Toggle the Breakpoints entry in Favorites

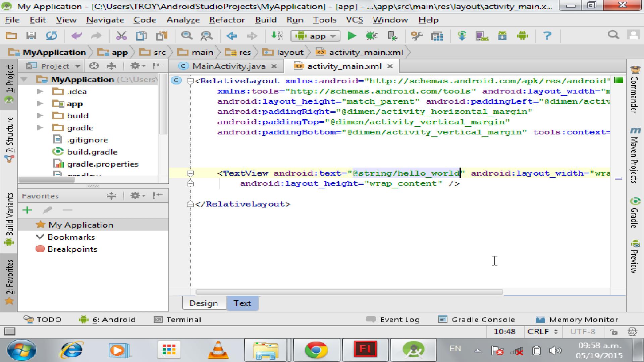[72, 249]
